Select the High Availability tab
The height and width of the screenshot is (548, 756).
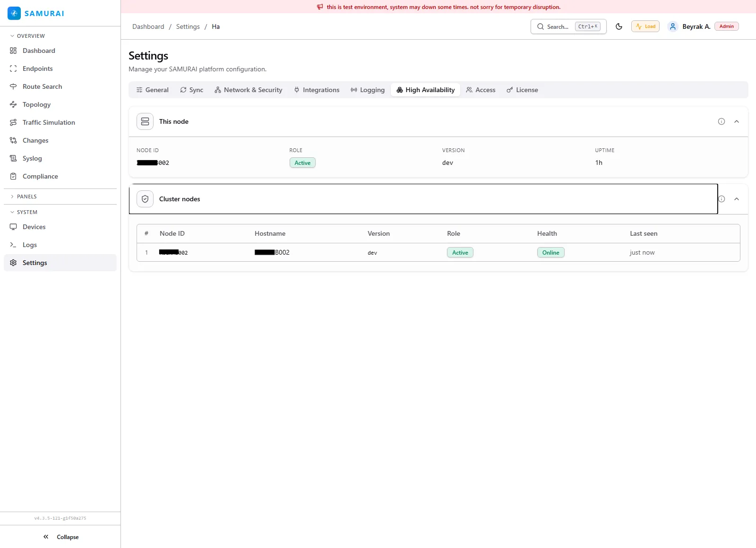[426, 90]
